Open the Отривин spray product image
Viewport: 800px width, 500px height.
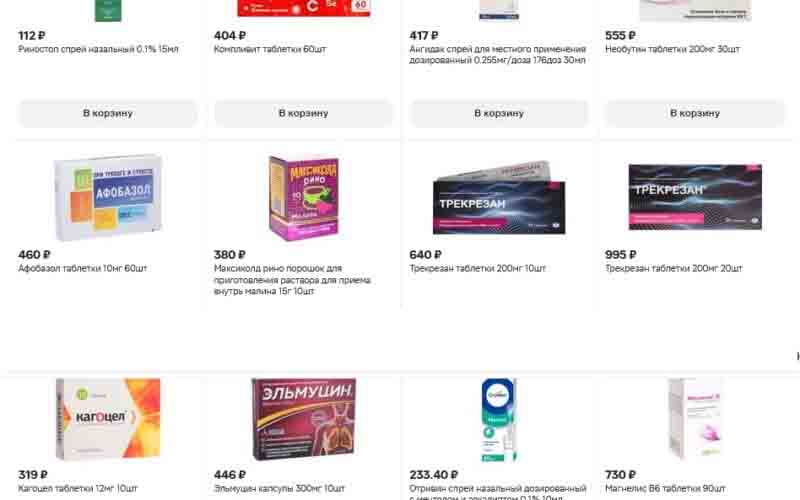[x=498, y=420]
